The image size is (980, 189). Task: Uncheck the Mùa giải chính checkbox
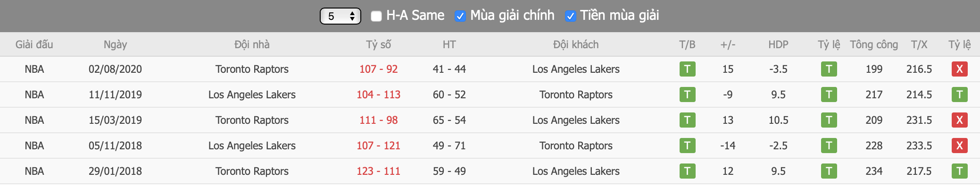[x=460, y=16]
